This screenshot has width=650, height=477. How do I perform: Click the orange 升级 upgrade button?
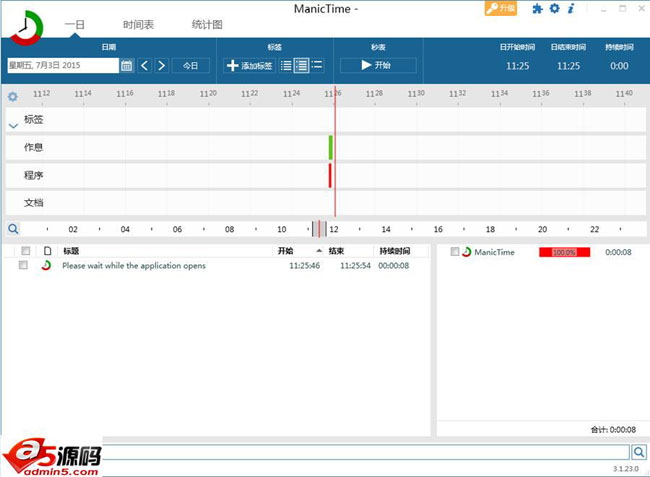click(501, 8)
